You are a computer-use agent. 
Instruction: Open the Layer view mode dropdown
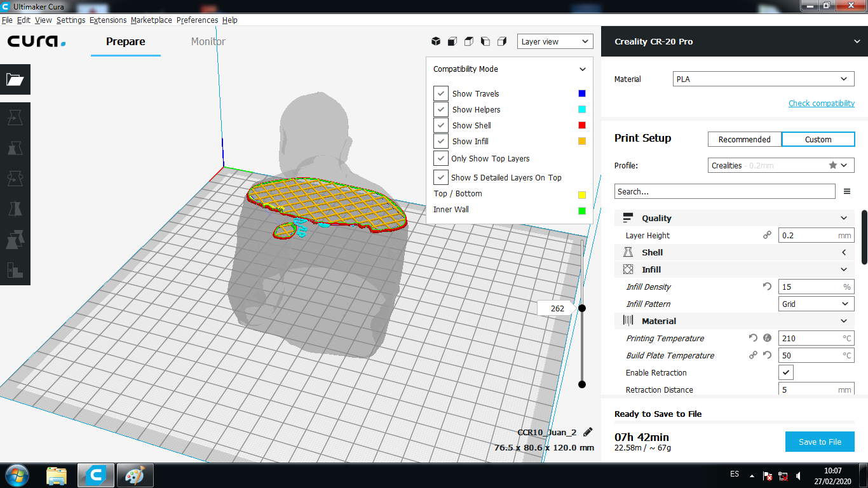555,41
